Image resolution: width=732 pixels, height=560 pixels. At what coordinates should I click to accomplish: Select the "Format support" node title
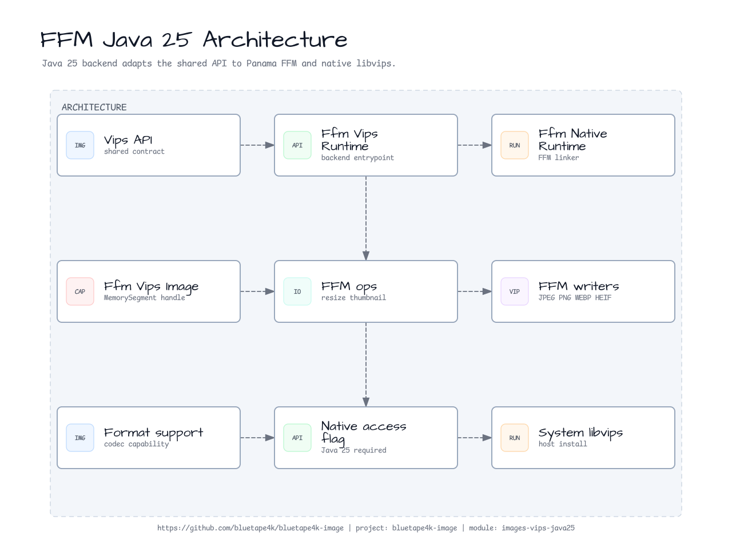(154, 433)
